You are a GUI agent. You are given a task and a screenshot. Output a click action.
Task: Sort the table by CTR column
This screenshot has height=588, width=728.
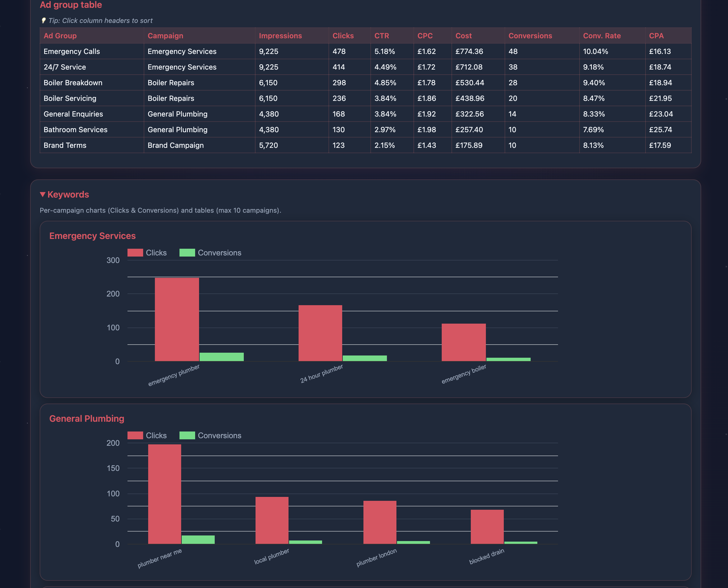point(381,35)
